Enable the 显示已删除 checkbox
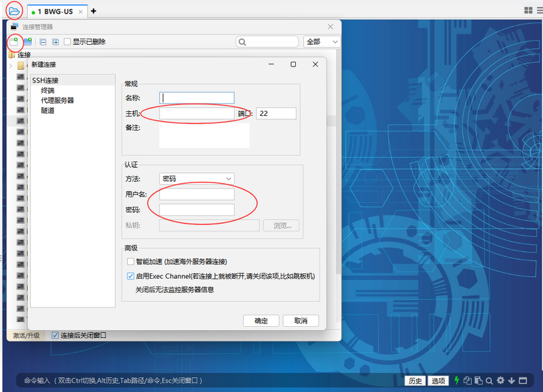 67,41
